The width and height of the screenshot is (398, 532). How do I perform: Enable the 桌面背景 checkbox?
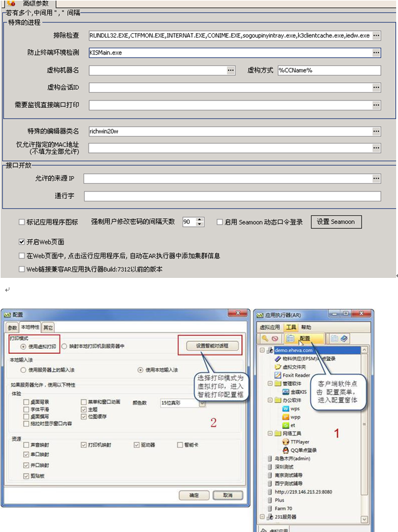tap(26, 402)
